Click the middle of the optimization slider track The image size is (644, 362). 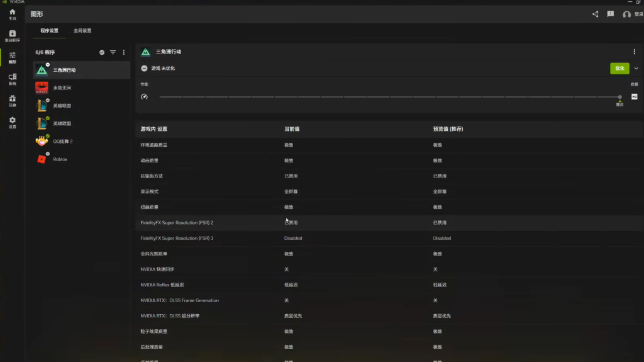[x=390, y=97]
